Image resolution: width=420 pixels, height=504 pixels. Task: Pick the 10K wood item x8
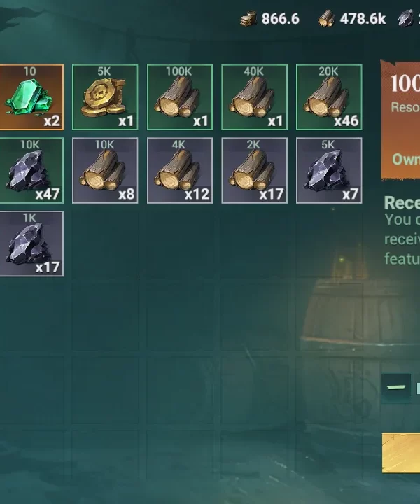coord(105,171)
